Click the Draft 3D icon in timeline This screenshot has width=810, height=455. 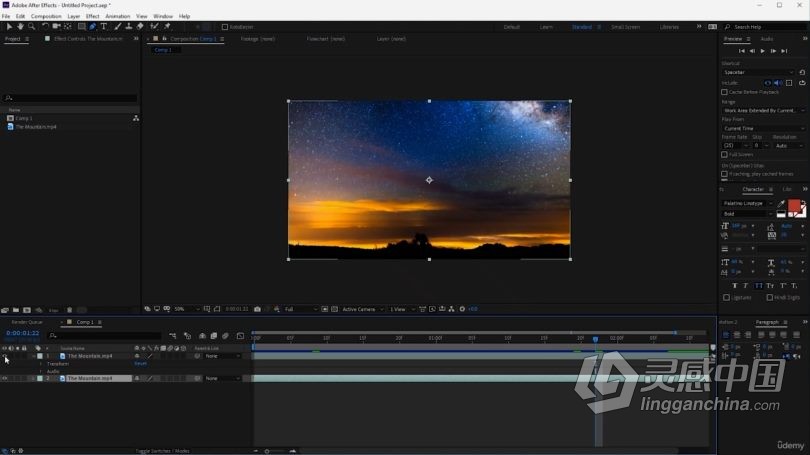[188, 336]
